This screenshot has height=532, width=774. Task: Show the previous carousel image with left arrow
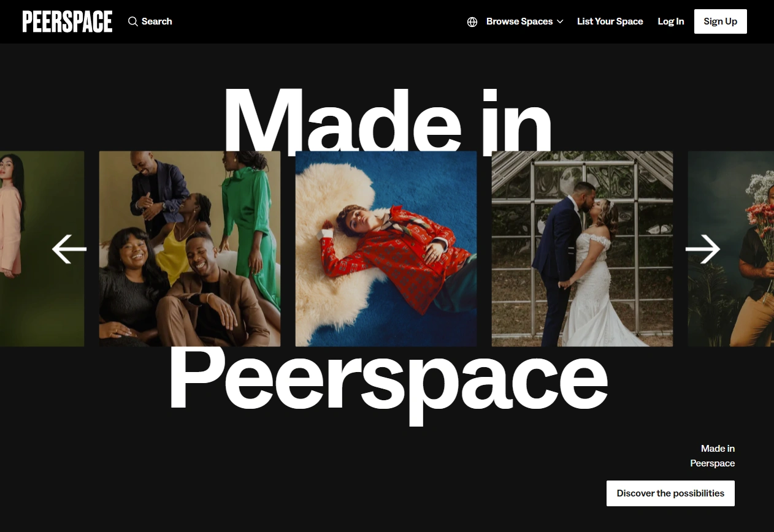69,249
